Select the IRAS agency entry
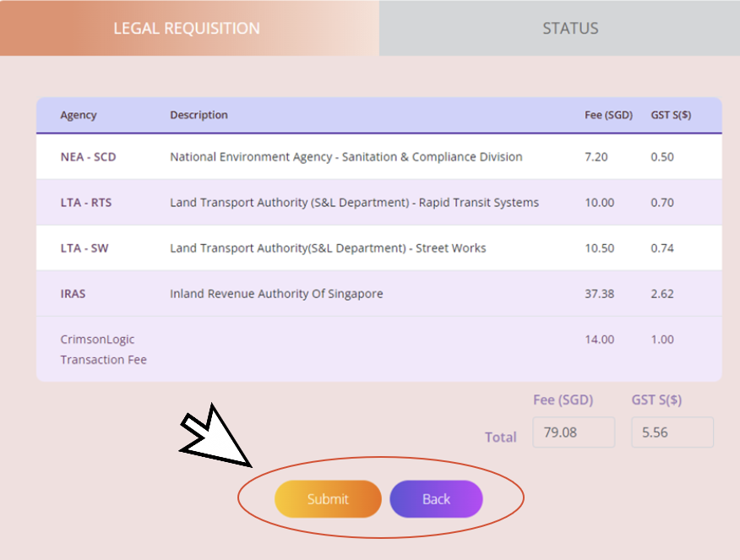This screenshot has width=740, height=560. click(73, 294)
